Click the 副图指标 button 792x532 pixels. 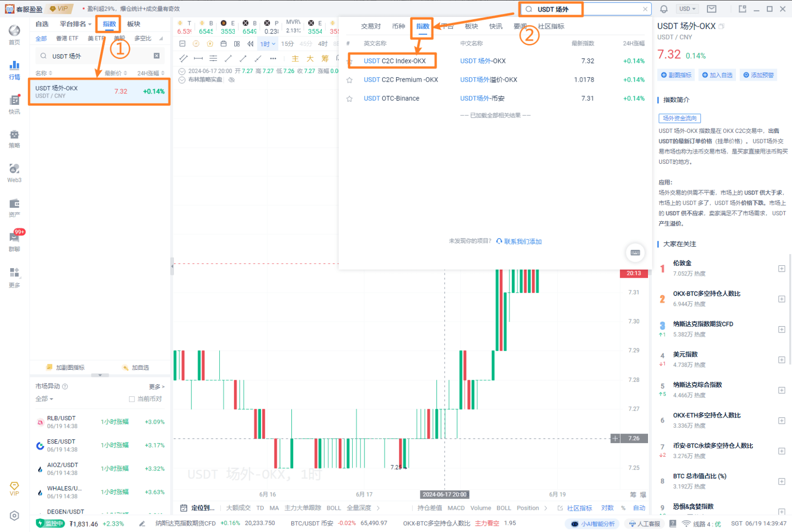pos(676,75)
